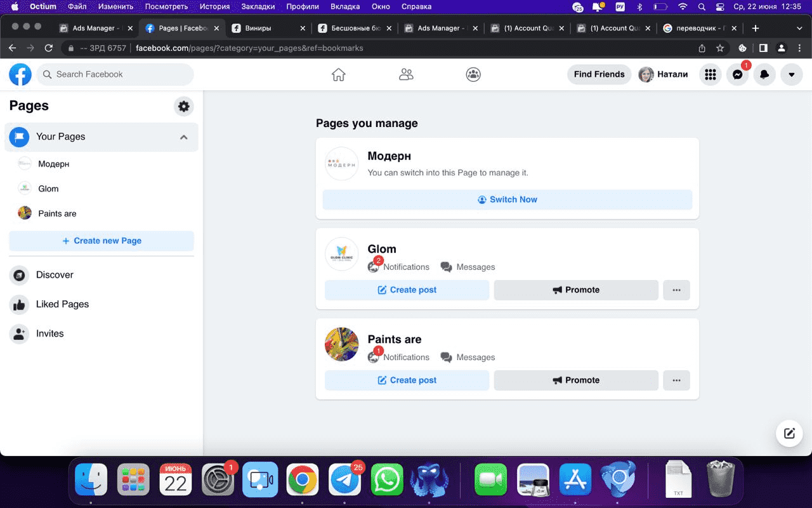Collapse the Your Pages section
The image size is (812, 508).
coord(183,137)
